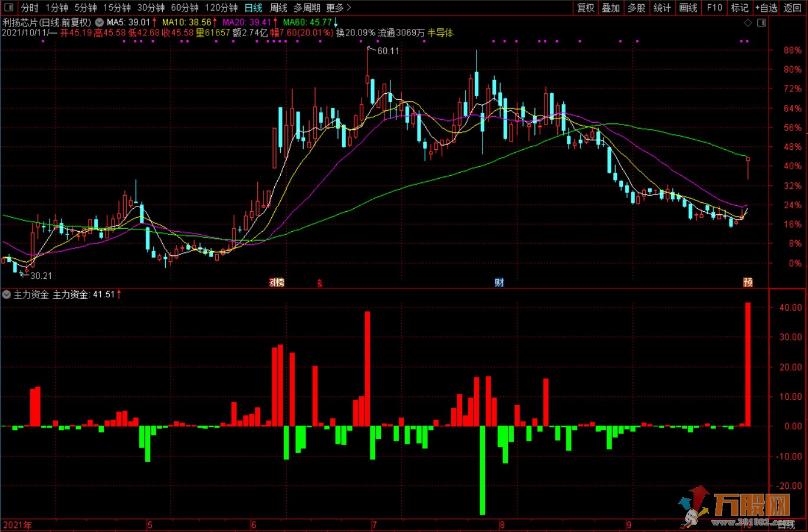Expand the main chart indicator dropdown
This screenshot has width=808, height=532.
[x=100, y=22]
